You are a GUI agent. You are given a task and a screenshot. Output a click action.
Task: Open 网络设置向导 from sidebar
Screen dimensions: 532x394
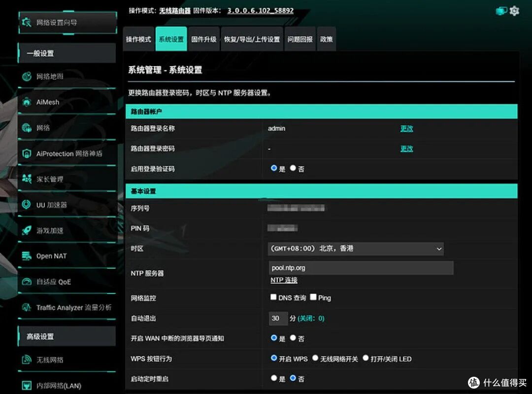pos(68,22)
